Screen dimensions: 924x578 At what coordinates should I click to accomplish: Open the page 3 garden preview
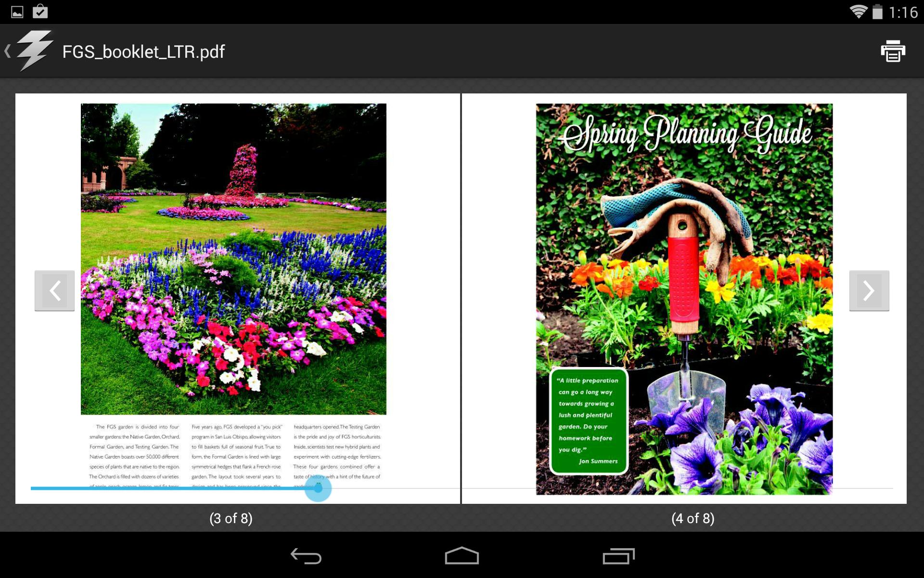tap(238, 299)
